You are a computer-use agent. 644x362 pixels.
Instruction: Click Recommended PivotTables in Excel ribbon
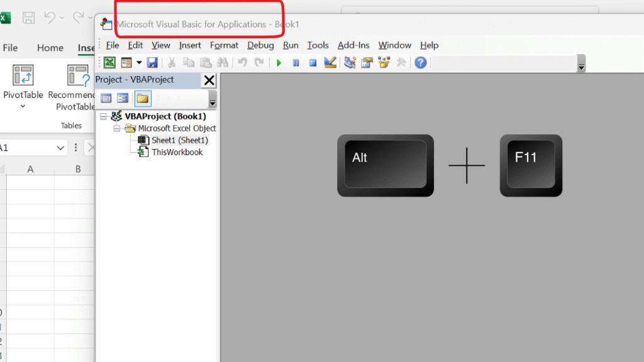[x=72, y=87]
